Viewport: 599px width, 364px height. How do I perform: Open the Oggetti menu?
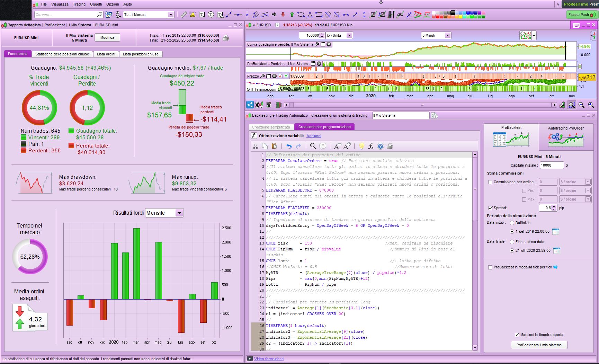click(x=96, y=4)
